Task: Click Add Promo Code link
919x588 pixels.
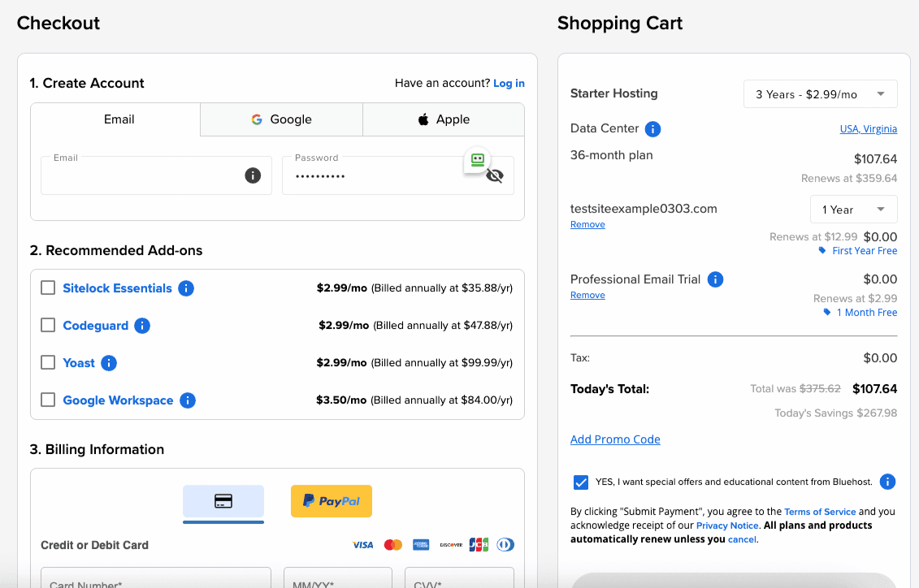Action: (x=615, y=439)
